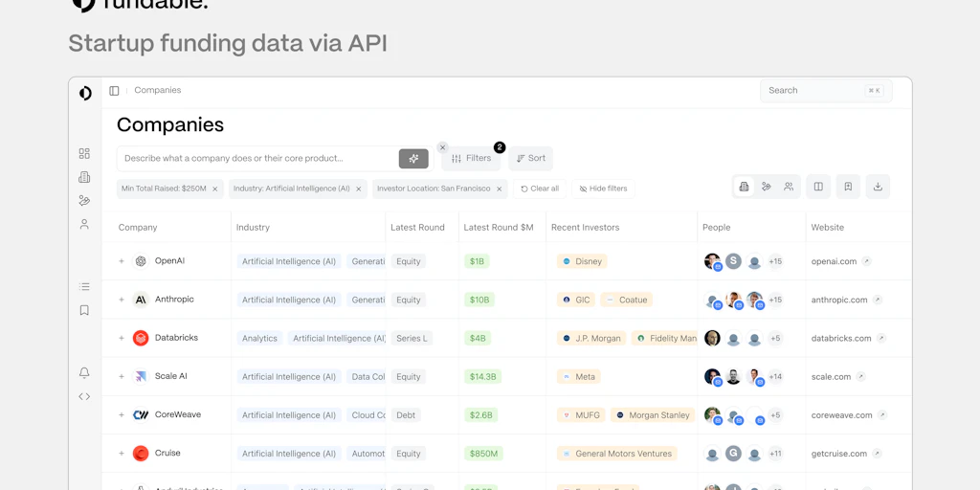Image resolution: width=980 pixels, height=490 pixels.
Task: Expand the Cruise row
Action: [122, 453]
